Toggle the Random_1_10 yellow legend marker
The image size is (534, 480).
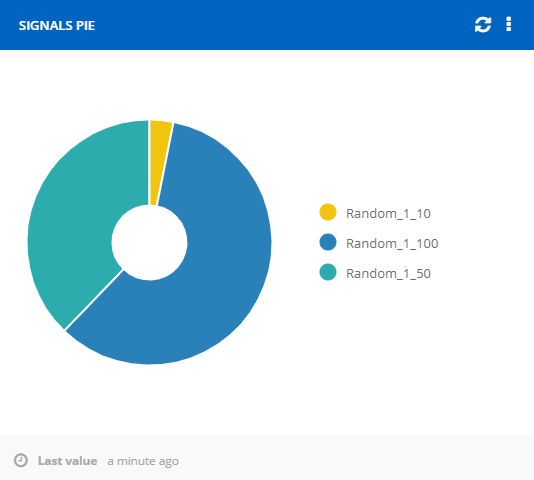(x=328, y=212)
